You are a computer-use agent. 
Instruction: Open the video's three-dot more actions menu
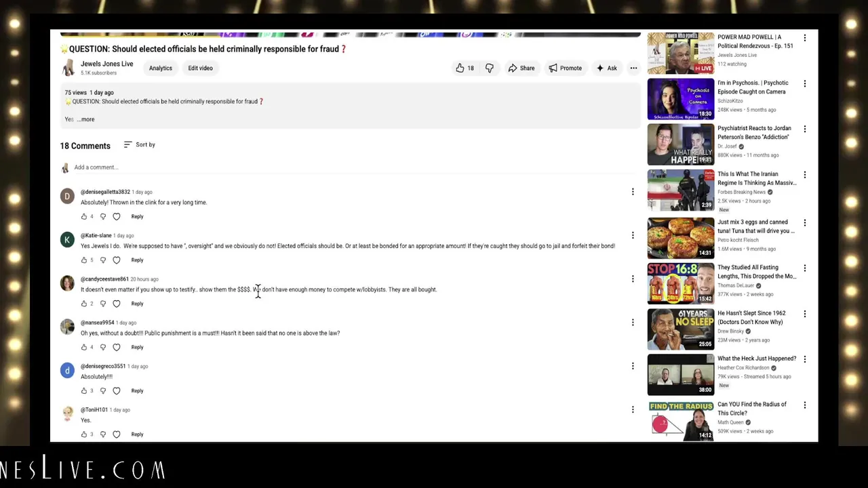pos(633,68)
